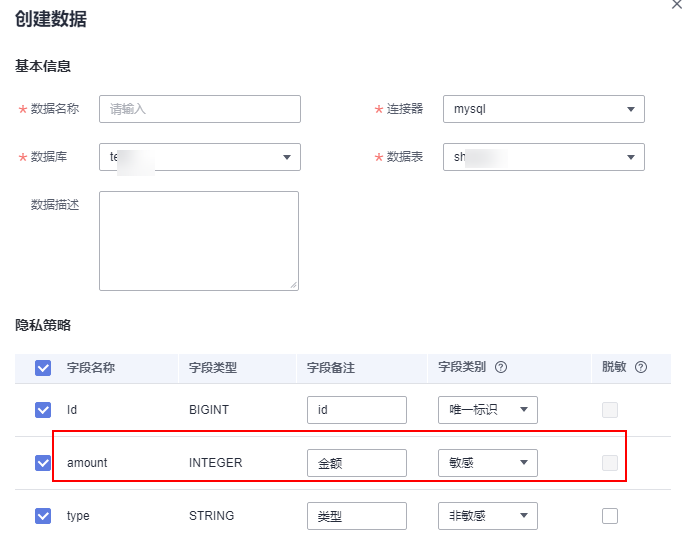Enable 脱敏 checkbox for type field
The image size is (682, 540).
[610, 516]
